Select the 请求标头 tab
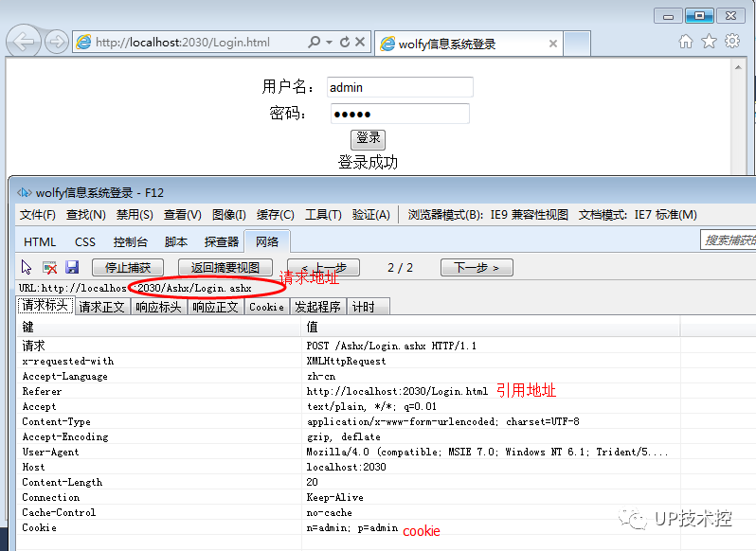The height and width of the screenshot is (551, 756). coord(45,306)
